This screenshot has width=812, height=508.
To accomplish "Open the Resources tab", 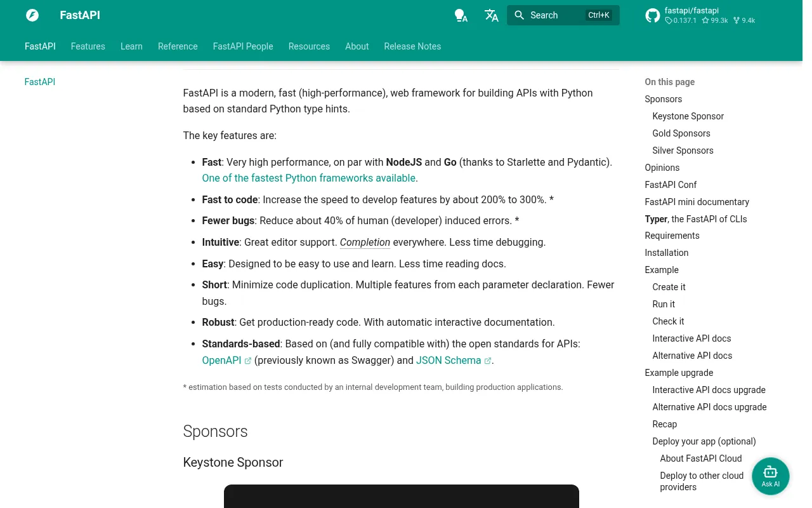I will click(309, 46).
